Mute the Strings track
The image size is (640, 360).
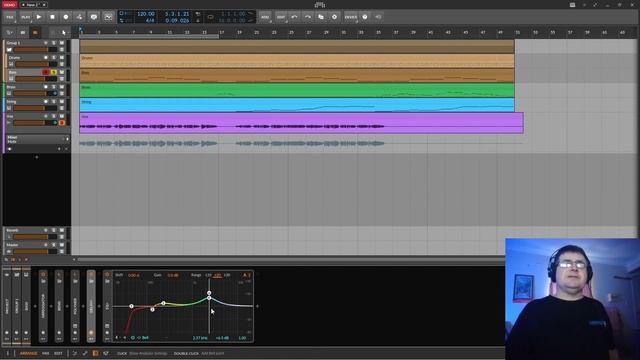[x=62, y=102]
